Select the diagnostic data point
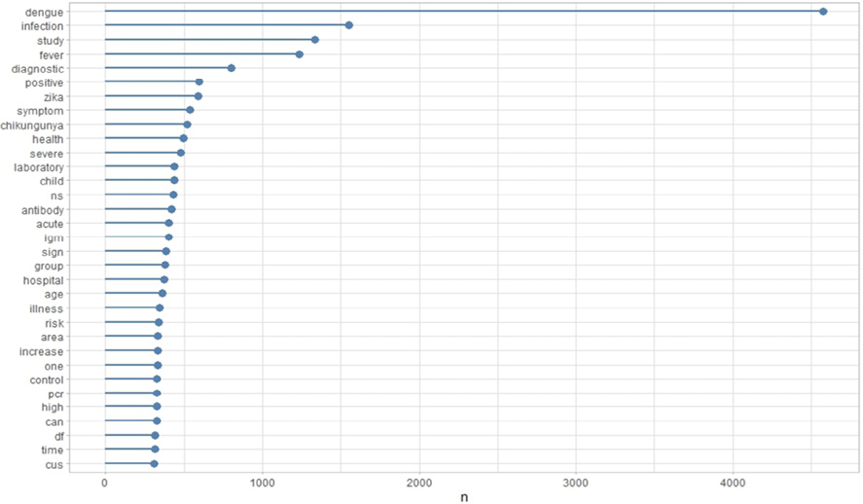Image resolution: width=863 pixels, height=504 pixels. pos(232,68)
